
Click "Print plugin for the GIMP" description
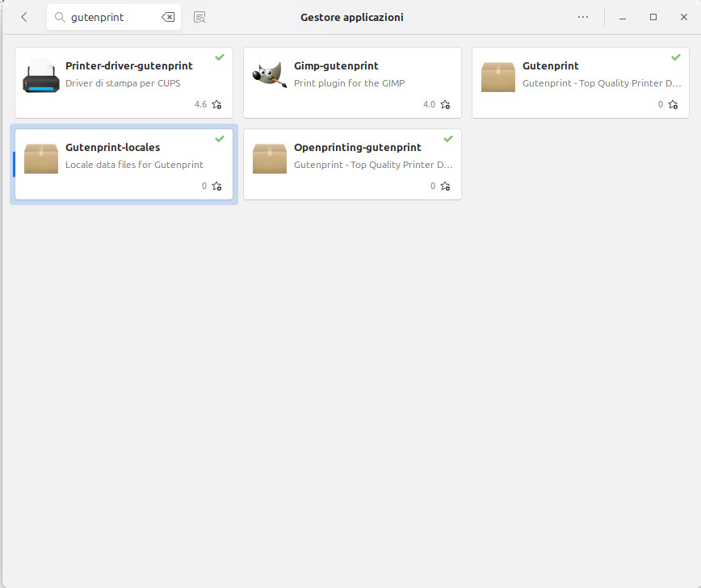pos(349,83)
